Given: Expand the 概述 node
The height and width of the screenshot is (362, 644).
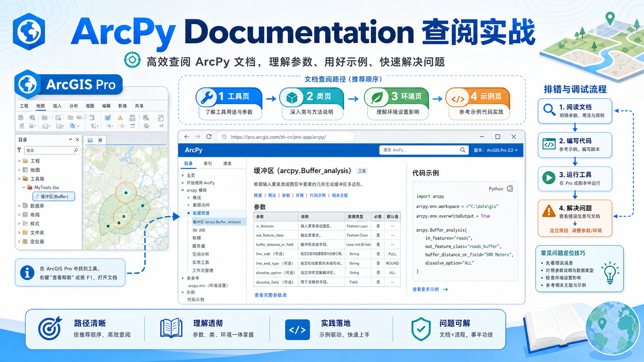Looking at the screenshot, I should [x=189, y=197].
